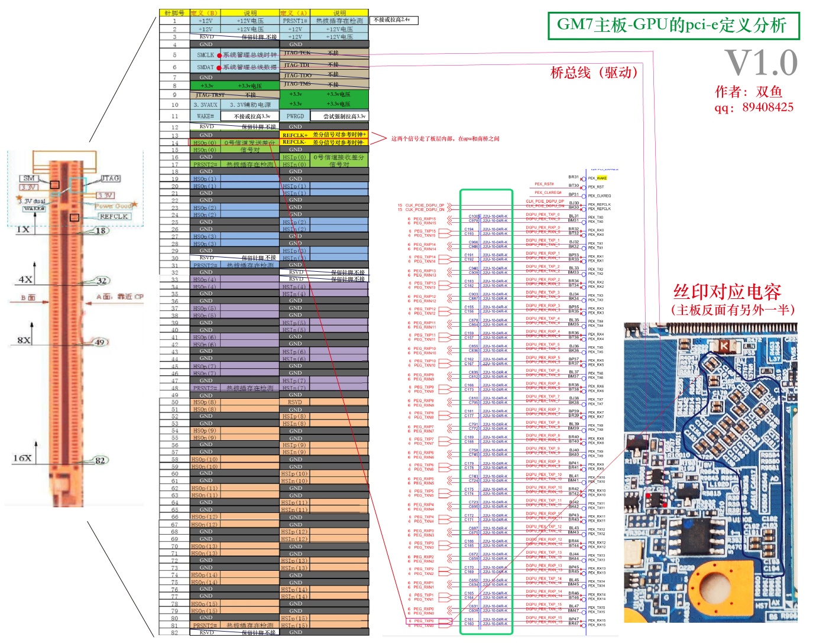Click the '3.3V dual' label on the slot diagram
The height and width of the screenshot is (644, 813).
(31, 201)
